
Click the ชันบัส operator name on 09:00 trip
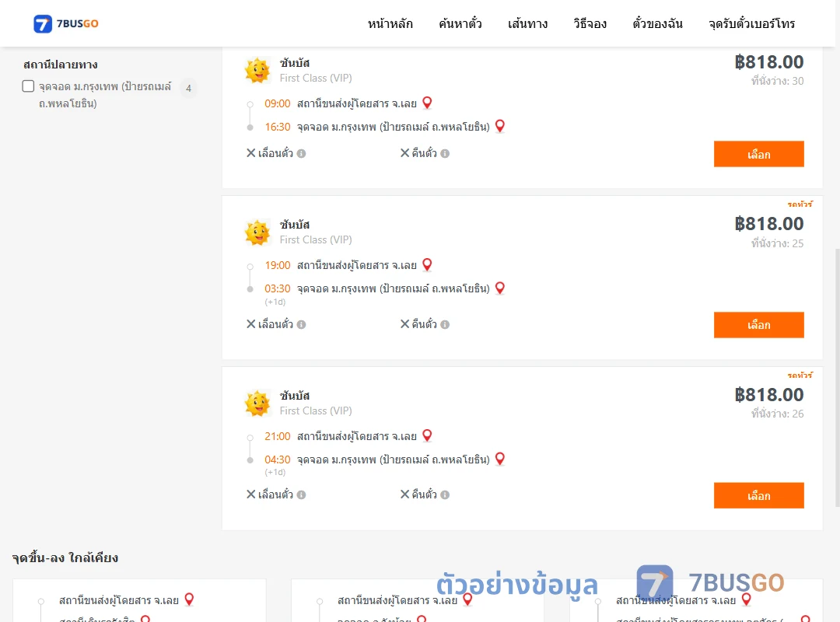point(295,63)
